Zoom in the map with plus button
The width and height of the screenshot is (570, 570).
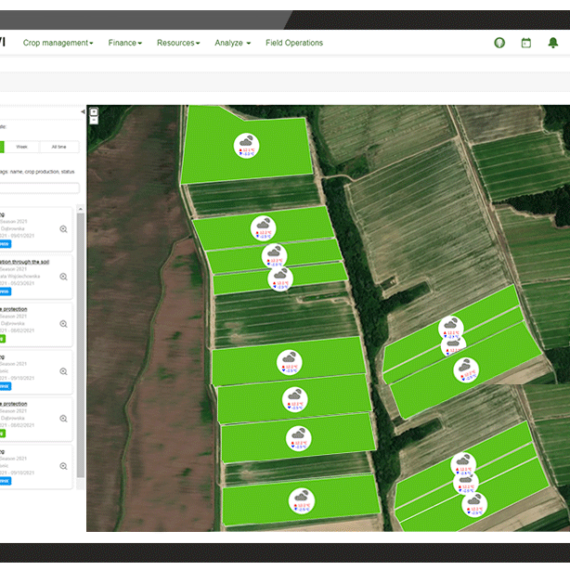(x=94, y=112)
